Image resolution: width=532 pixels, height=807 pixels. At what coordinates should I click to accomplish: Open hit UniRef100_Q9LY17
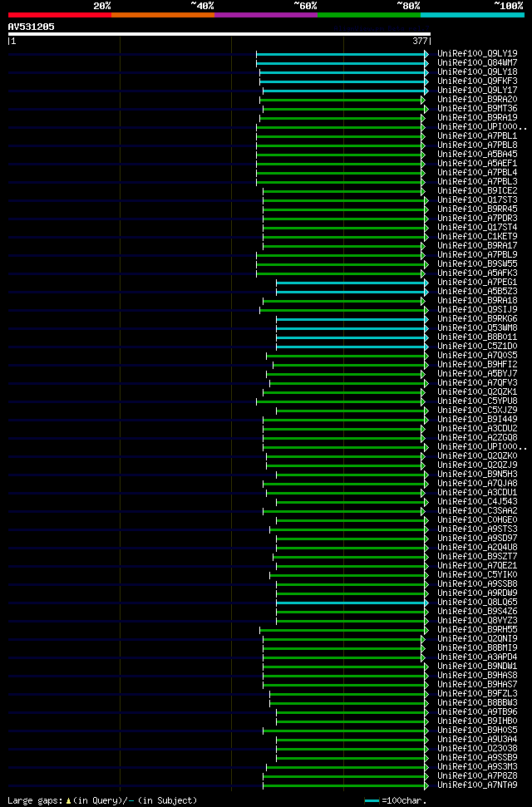point(477,90)
